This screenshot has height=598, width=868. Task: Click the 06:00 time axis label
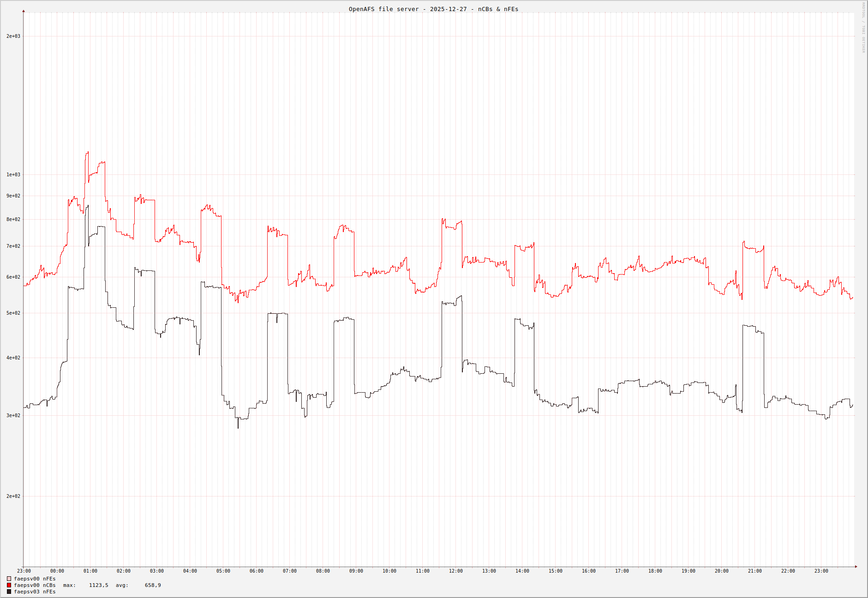tap(256, 571)
